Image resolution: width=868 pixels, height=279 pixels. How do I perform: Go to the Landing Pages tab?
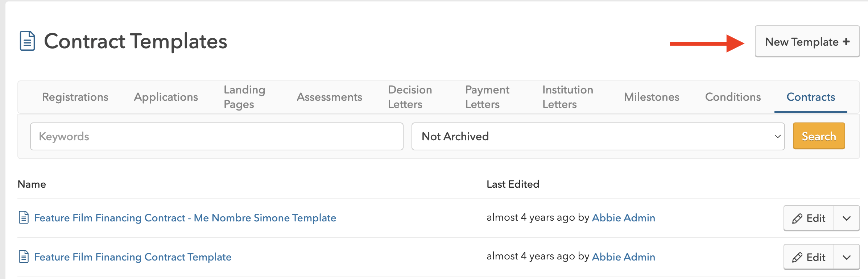(x=244, y=97)
